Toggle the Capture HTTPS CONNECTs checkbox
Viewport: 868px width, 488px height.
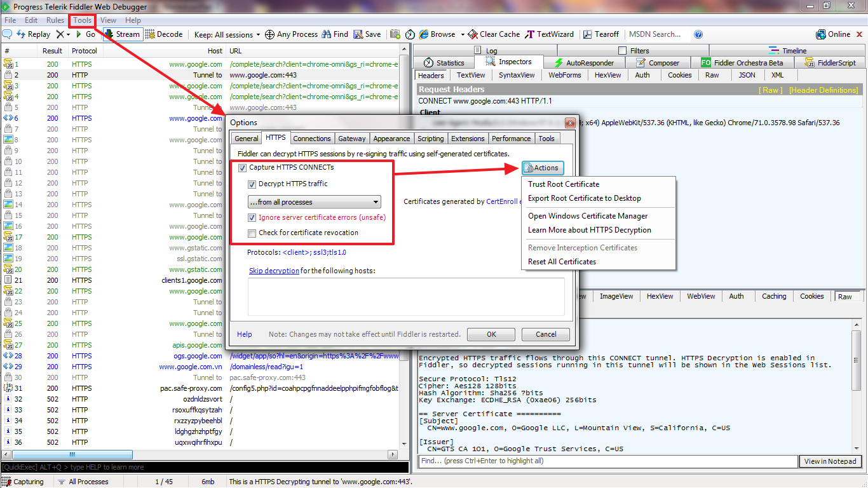coord(243,168)
